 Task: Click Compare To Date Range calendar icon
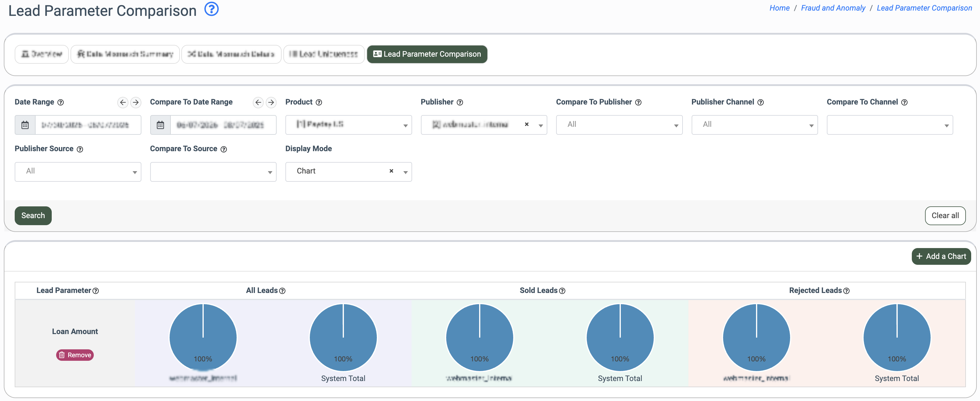[160, 125]
